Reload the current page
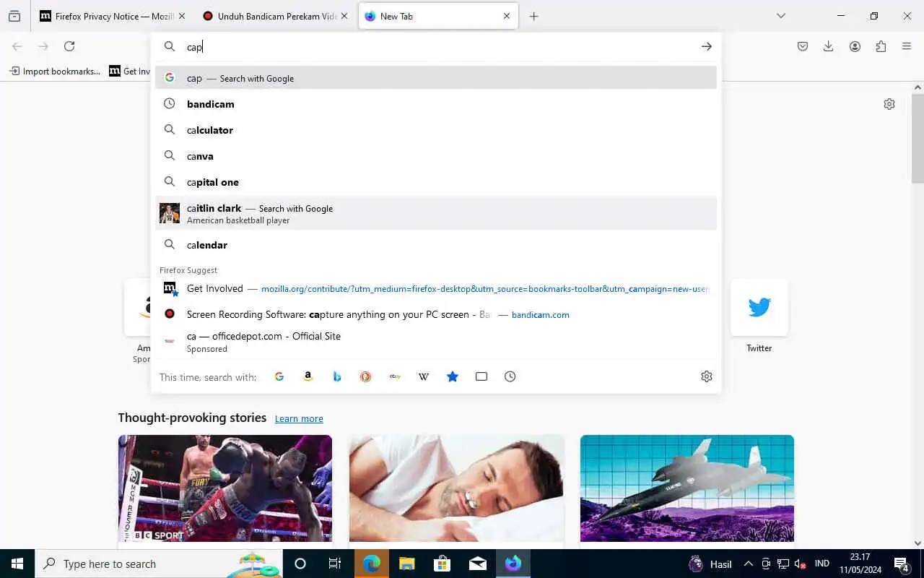This screenshot has width=924, height=578. click(69, 46)
